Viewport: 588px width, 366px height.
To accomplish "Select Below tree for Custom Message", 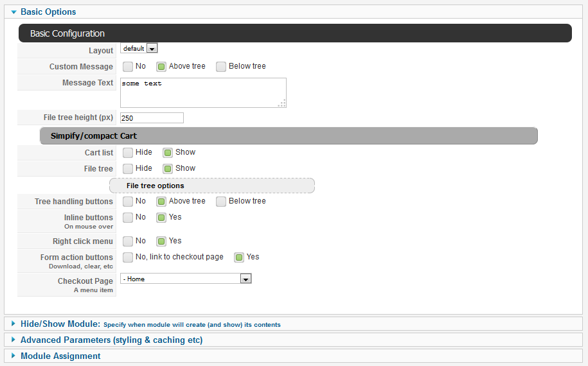I will coord(221,67).
